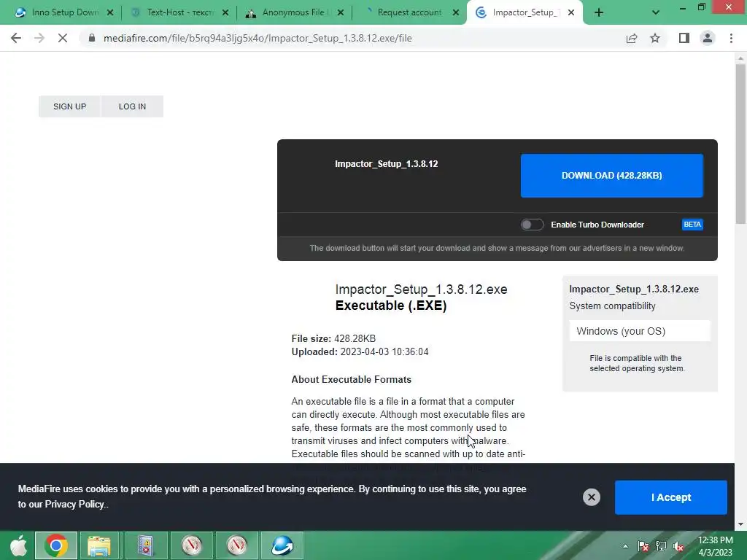Open Chrome from the taskbar
The image size is (747, 560).
[x=56, y=545]
